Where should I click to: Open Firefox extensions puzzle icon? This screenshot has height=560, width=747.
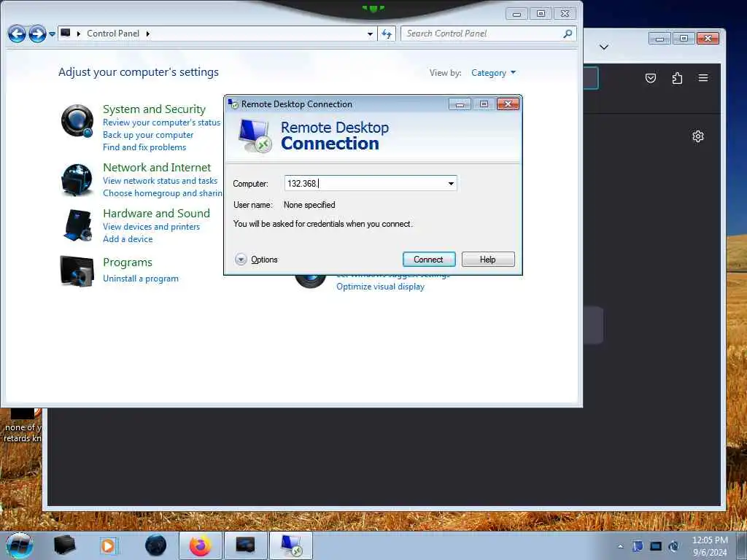pos(677,78)
